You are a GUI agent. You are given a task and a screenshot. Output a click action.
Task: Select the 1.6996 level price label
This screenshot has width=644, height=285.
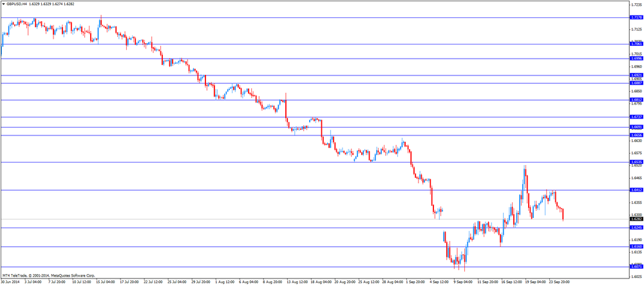click(x=636, y=59)
